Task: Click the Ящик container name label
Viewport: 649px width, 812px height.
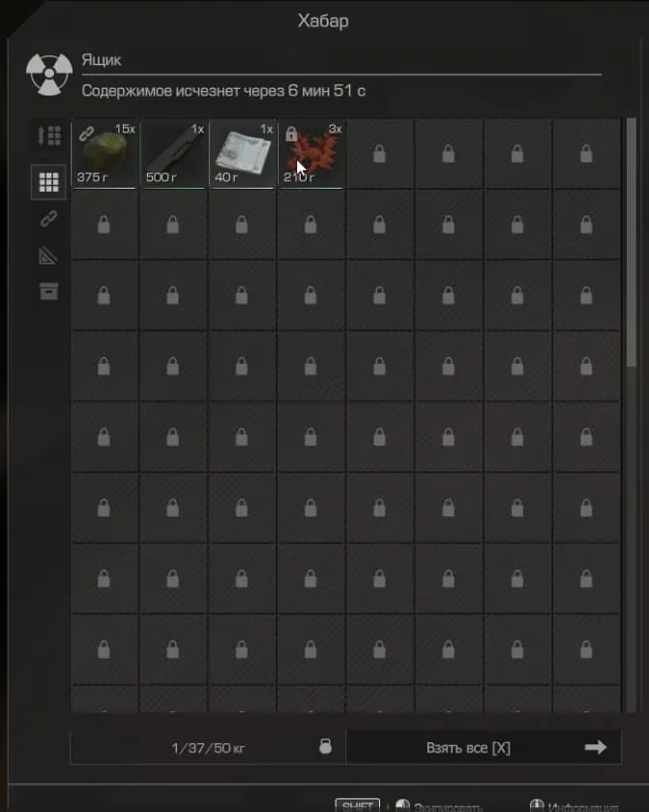Action: [x=101, y=60]
